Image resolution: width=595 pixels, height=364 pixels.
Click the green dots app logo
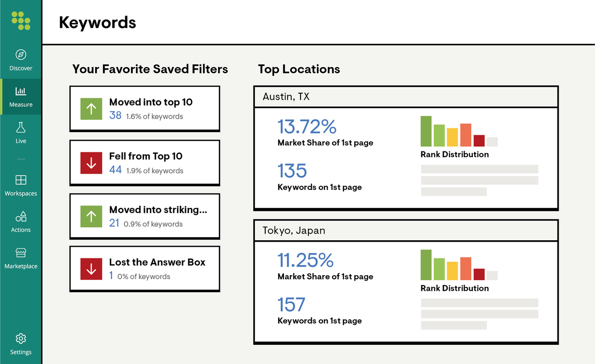[21, 20]
